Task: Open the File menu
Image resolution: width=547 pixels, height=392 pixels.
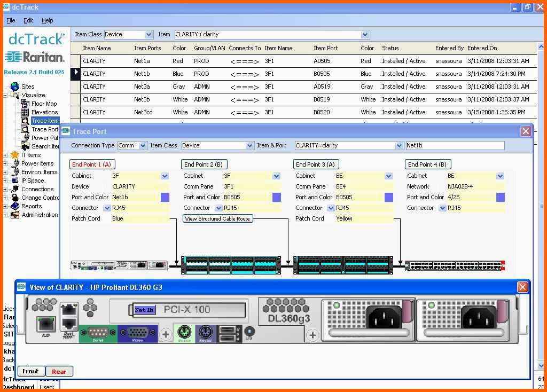Action: point(11,21)
